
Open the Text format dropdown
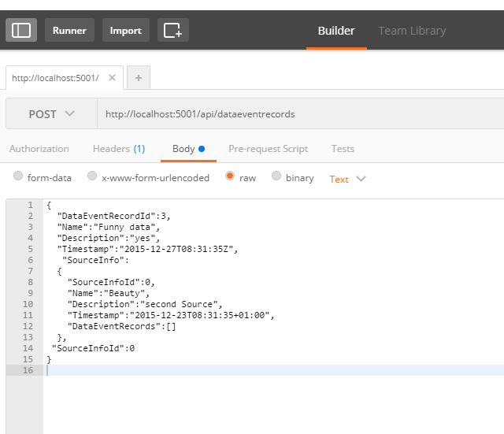[x=347, y=179]
